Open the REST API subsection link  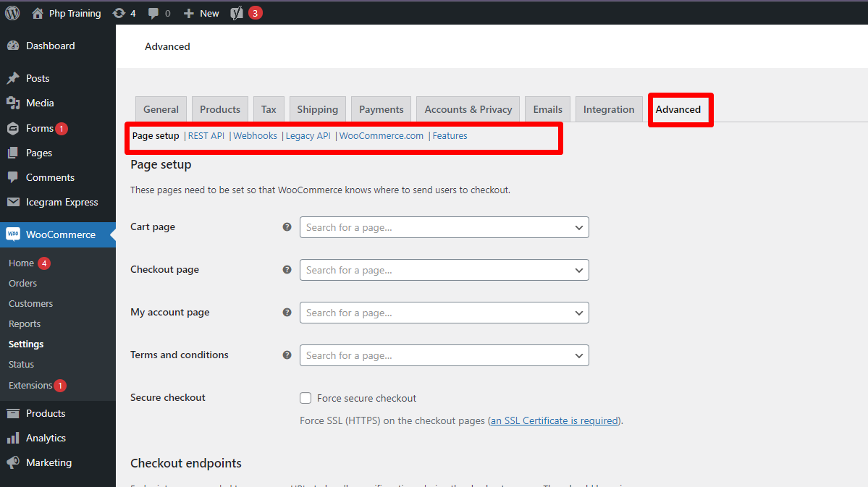[206, 136]
